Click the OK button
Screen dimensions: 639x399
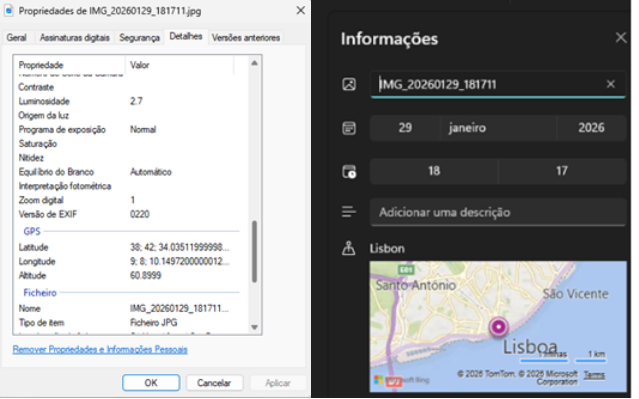pos(151,383)
